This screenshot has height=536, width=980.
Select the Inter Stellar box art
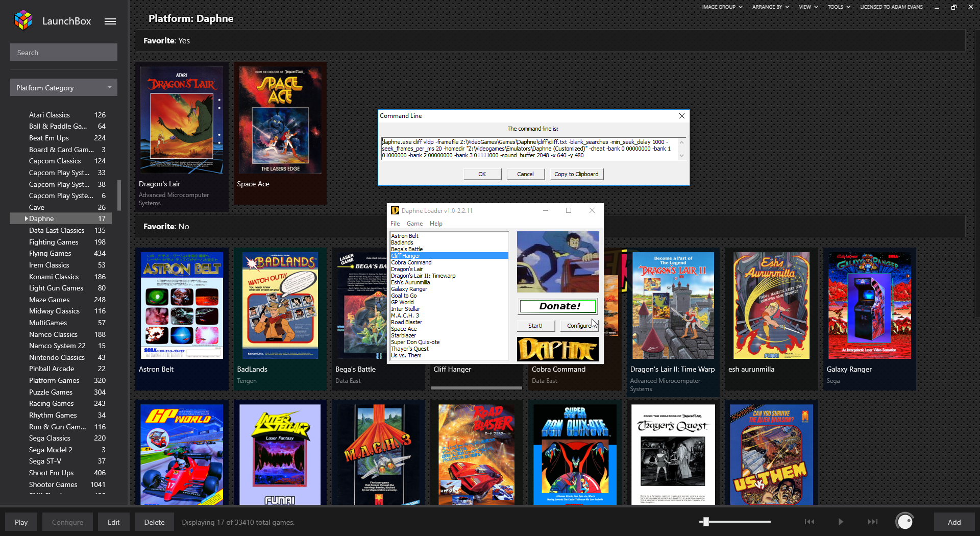(x=280, y=454)
